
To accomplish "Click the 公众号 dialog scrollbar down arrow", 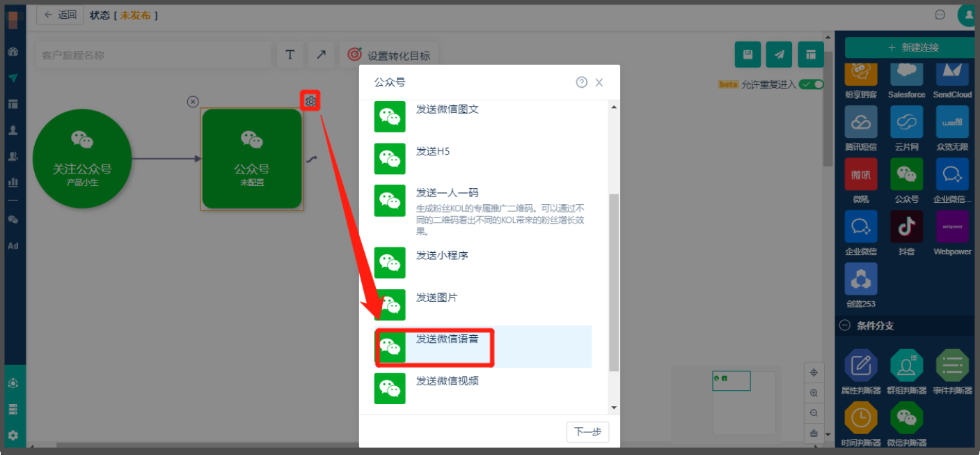I will 613,408.
